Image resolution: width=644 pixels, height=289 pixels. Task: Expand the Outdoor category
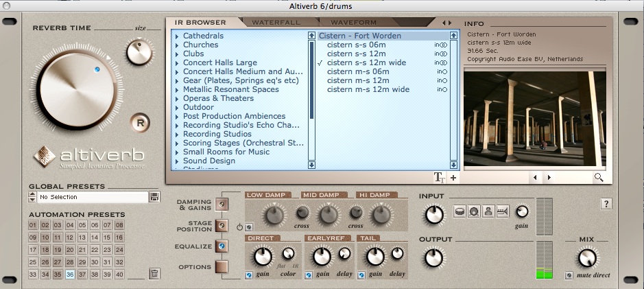pos(177,108)
